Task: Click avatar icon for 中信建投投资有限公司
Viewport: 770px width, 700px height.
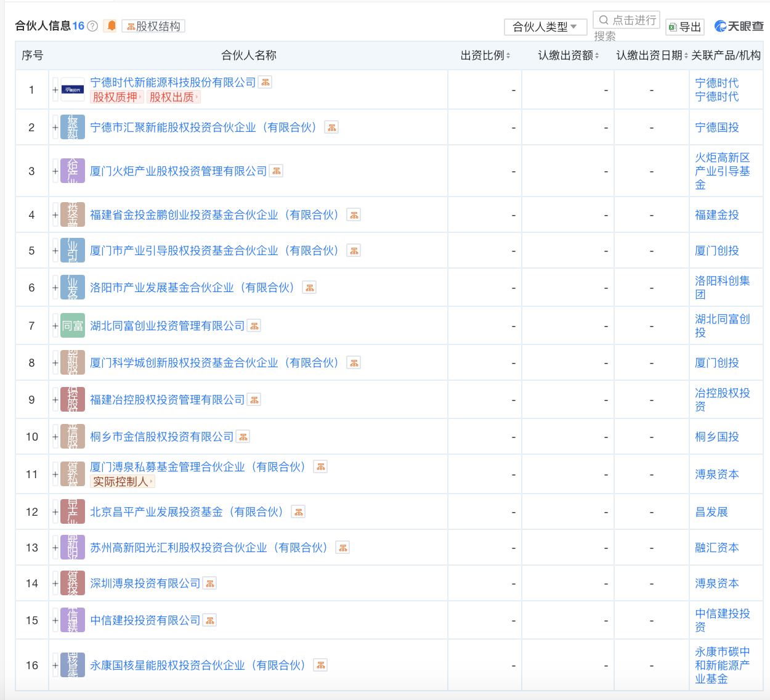Action: click(x=73, y=621)
